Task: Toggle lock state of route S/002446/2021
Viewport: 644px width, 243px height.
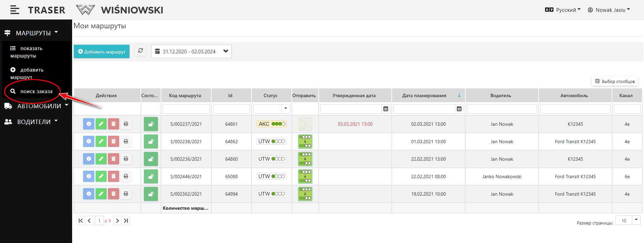Action: click(151, 176)
